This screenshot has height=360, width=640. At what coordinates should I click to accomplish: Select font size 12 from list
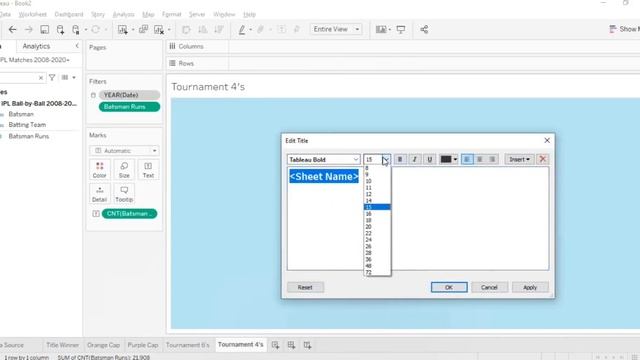(369, 194)
